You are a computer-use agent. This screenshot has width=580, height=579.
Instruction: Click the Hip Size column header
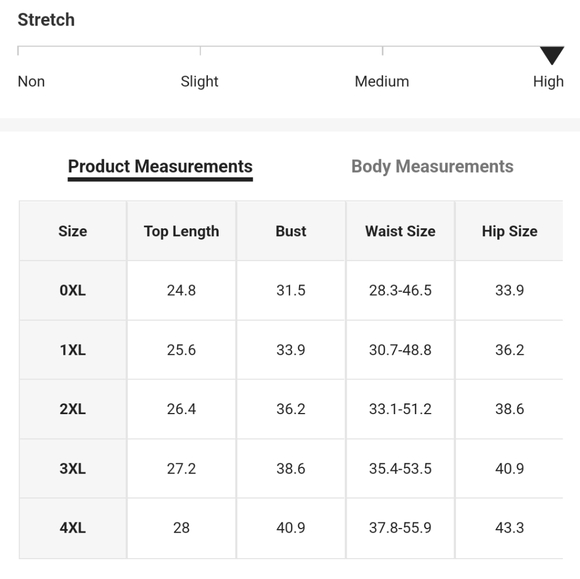tap(509, 231)
